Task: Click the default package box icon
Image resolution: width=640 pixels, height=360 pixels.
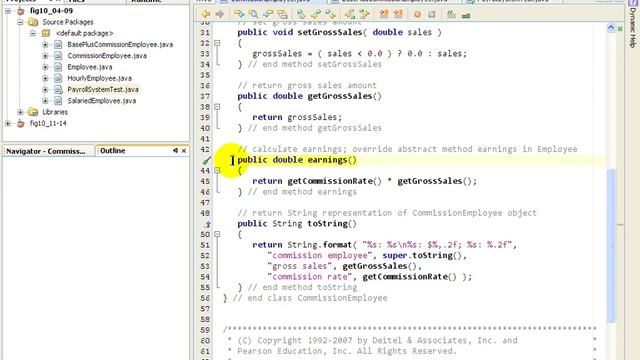Action: coord(46,33)
